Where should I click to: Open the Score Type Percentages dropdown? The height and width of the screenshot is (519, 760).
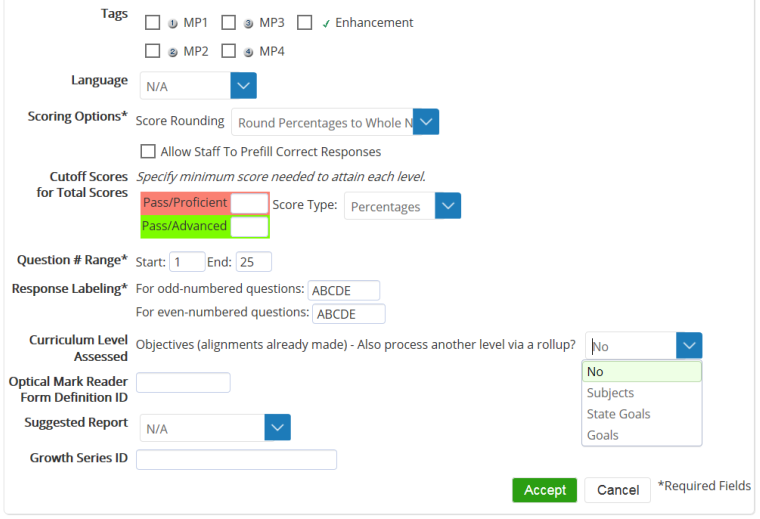coord(448,206)
